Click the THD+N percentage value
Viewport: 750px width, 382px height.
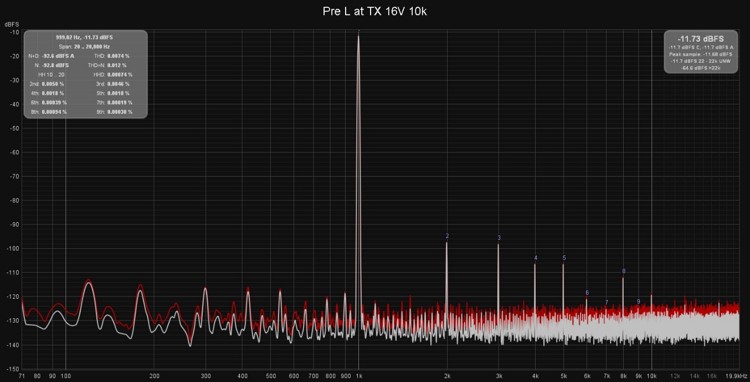[117, 65]
